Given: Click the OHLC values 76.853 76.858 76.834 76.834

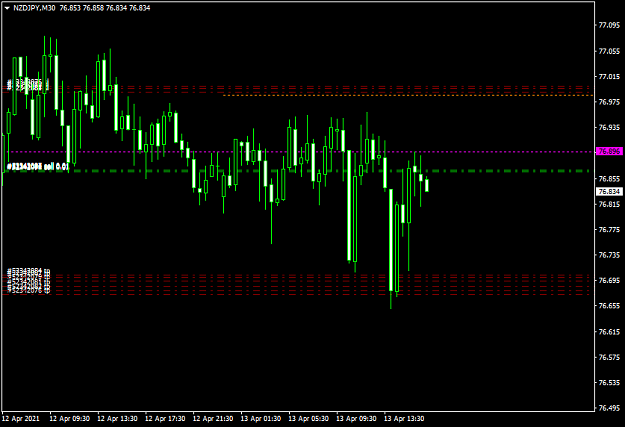Looking at the screenshot, I should (x=105, y=8).
